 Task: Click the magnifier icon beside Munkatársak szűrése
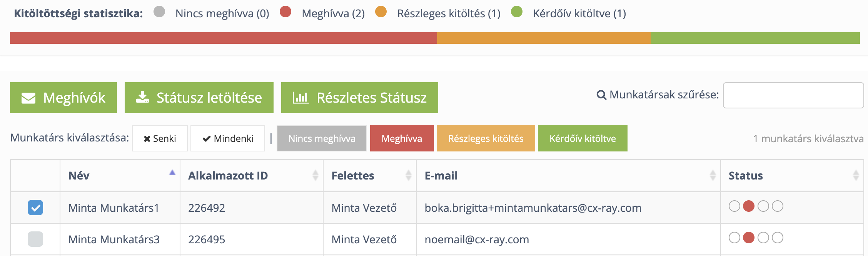coord(601,95)
